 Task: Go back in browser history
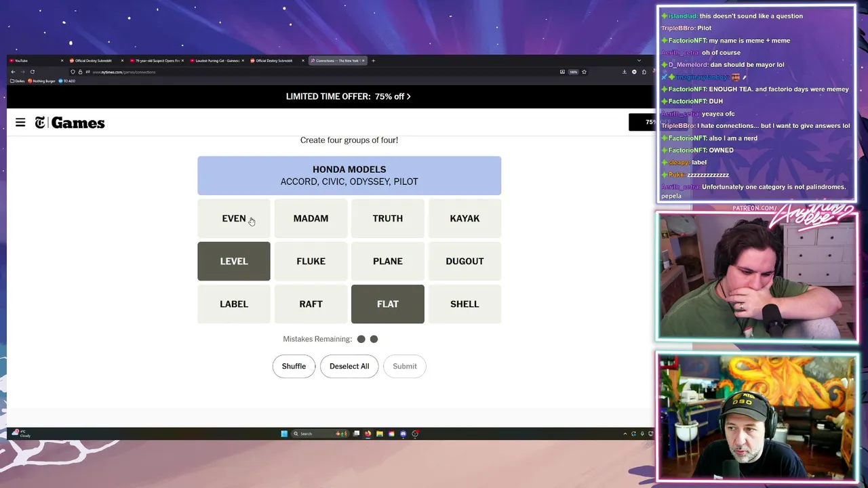[13, 72]
